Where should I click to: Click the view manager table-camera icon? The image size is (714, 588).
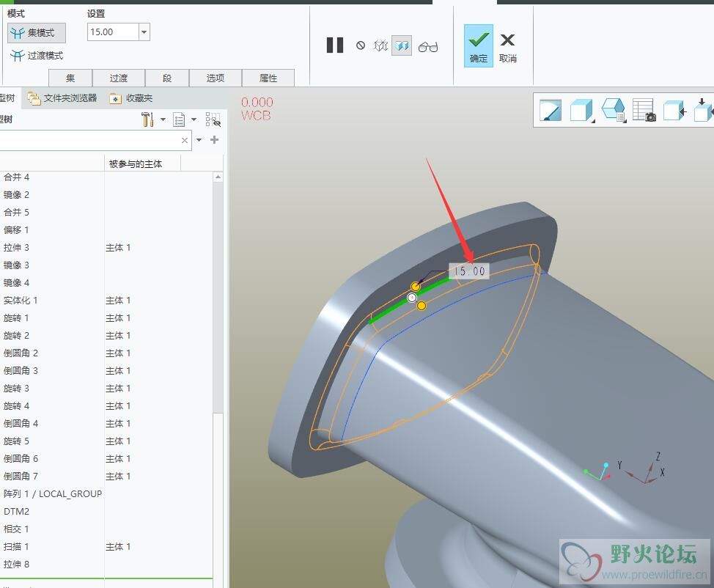644,110
